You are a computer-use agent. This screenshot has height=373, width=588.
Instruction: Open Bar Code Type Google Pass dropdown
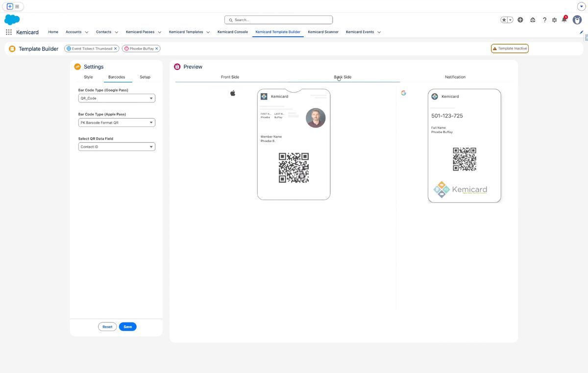(x=117, y=99)
